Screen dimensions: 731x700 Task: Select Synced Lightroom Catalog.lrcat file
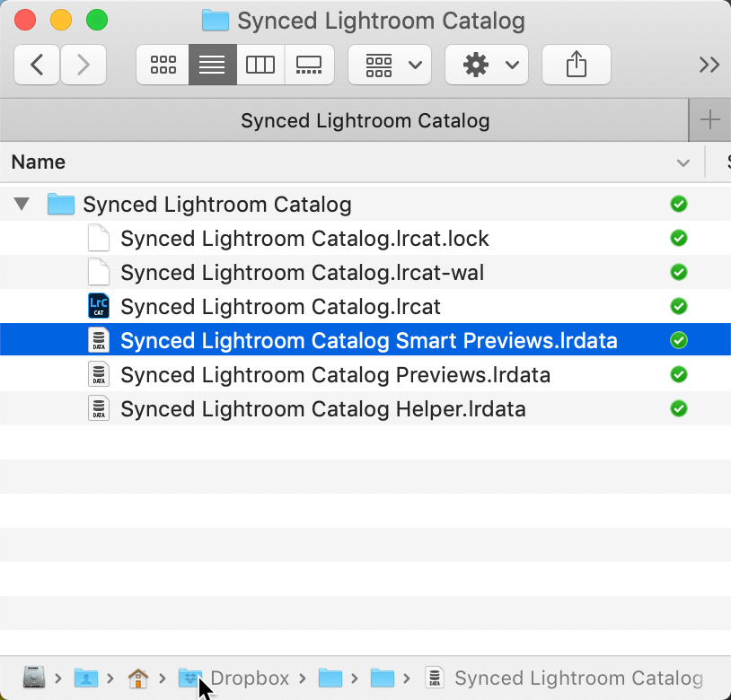click(365, 306)
